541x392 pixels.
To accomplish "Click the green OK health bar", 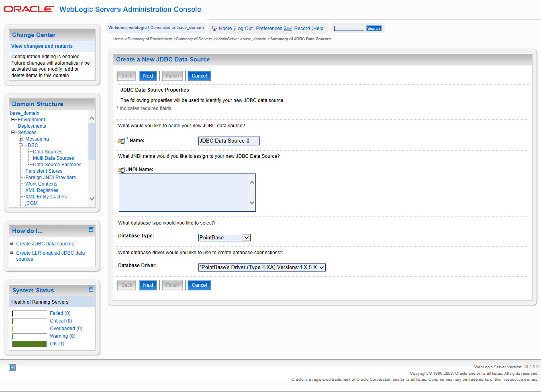I will (29, 344).
